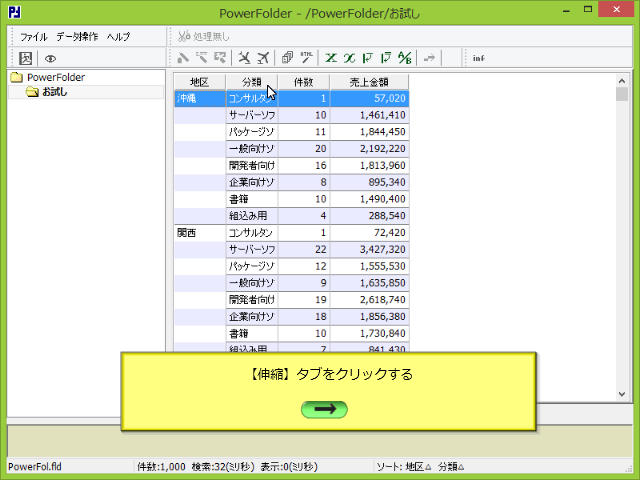Click the green A/B ratio icon

[x=404, y=58]
